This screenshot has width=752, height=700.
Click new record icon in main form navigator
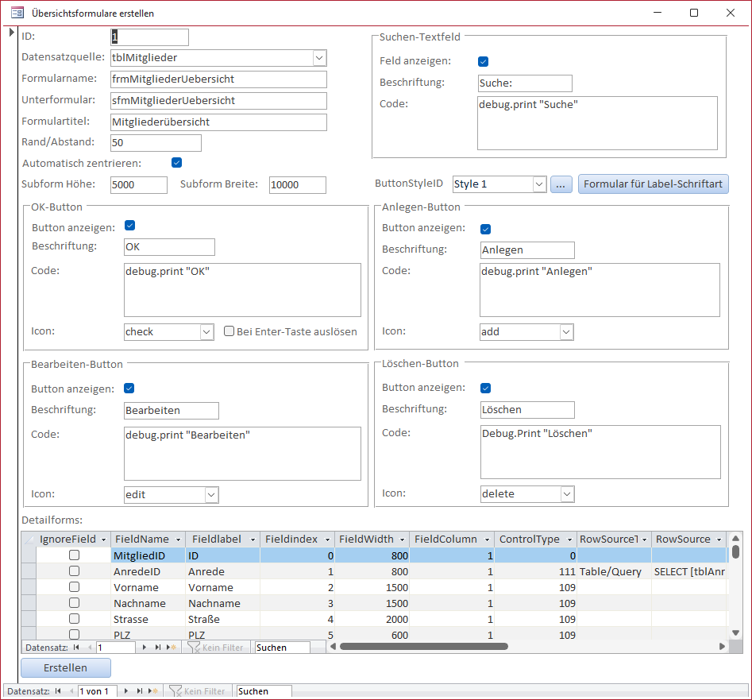(x=152, y=691)
